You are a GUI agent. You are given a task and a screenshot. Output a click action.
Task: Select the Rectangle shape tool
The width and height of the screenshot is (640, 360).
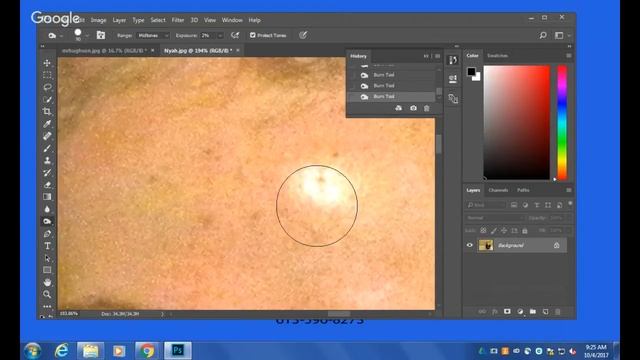47,270
